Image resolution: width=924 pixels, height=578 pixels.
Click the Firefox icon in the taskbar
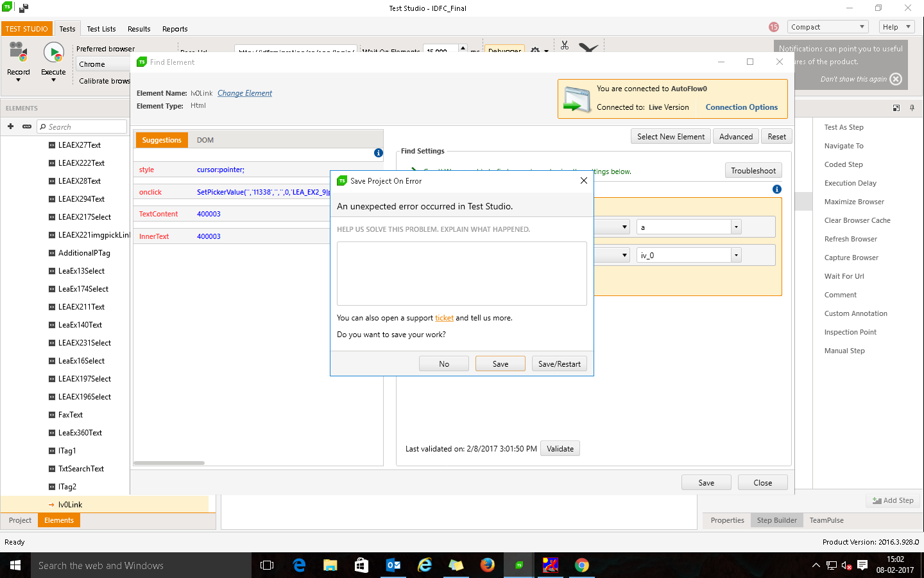488,565
